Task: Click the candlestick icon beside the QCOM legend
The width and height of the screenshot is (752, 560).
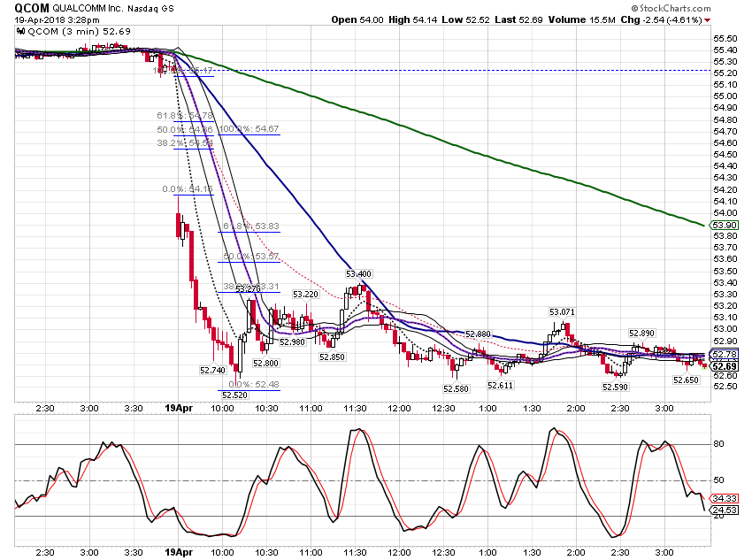Action: pos(20,32)
